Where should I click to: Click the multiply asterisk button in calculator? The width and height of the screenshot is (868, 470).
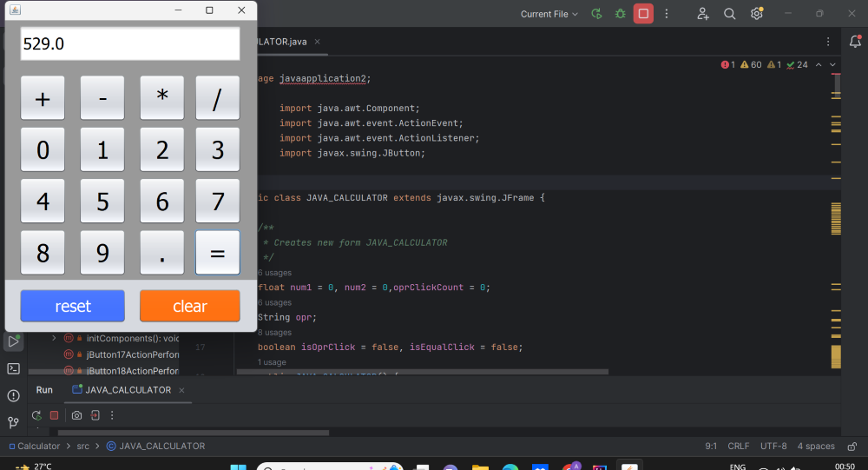pyautogui.click(x=162, y=98)
